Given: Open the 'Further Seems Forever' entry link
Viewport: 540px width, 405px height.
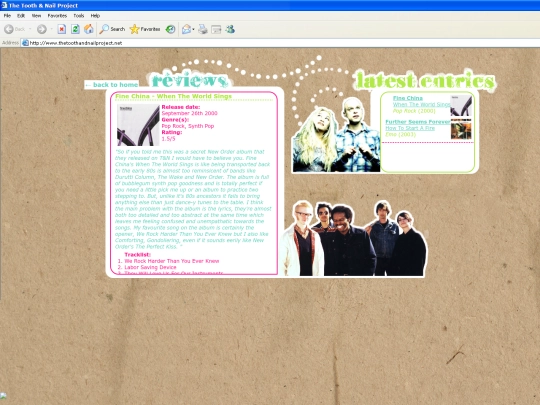Looking at the screenshot, I should coord(418,122).
